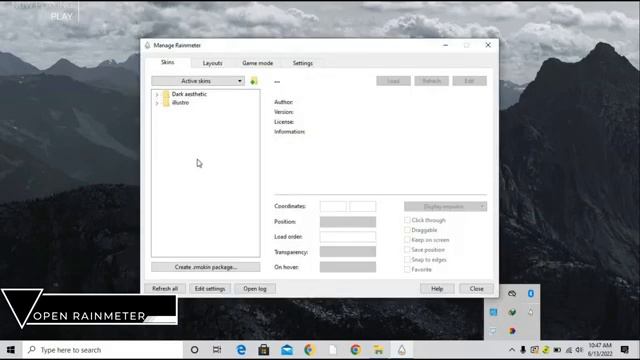
Task: Click the Edit settings button
Action: point(210,289)
